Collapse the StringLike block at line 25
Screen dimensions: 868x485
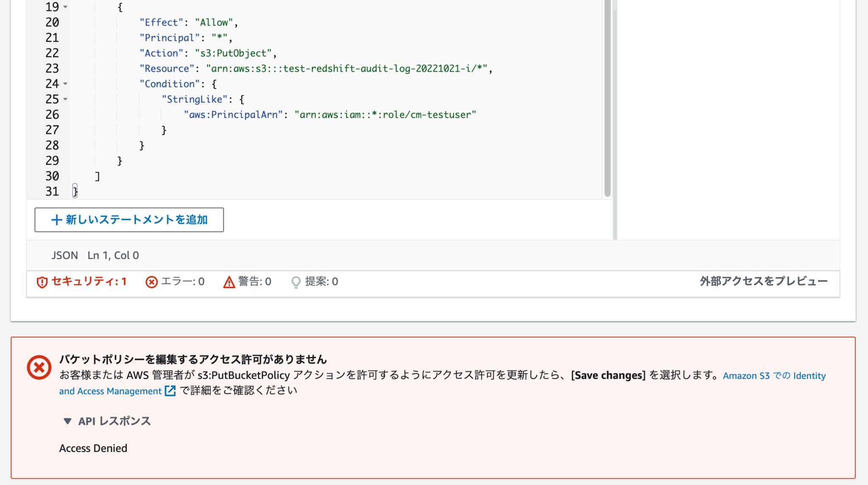pyautogui.click(x=65, y=99)
